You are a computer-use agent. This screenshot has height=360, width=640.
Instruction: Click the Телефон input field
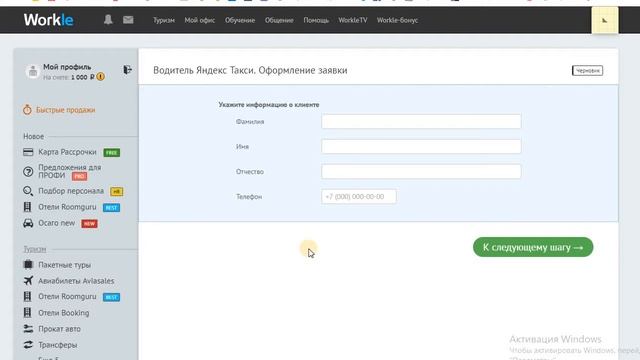point(358,196)
